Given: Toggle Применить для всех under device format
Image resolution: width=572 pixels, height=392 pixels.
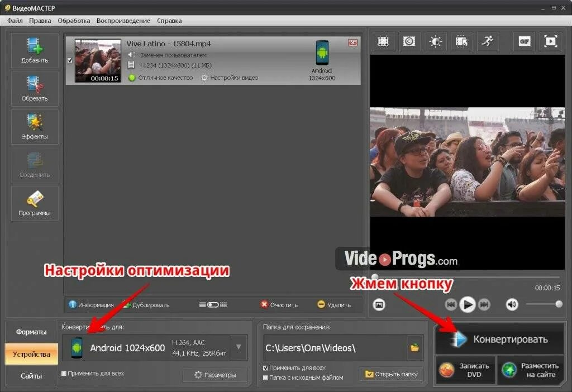Looking at the screenshot, I should click(x=64, y=374).
